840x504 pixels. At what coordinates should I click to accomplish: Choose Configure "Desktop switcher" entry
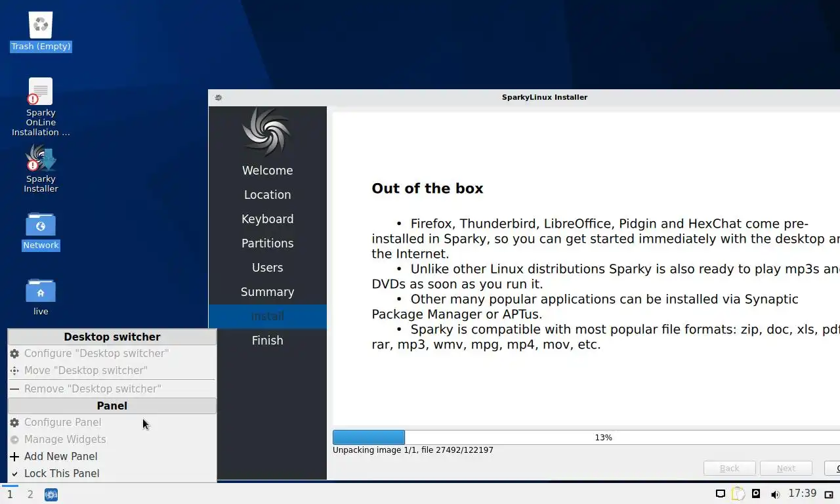(x=112, y=353)
